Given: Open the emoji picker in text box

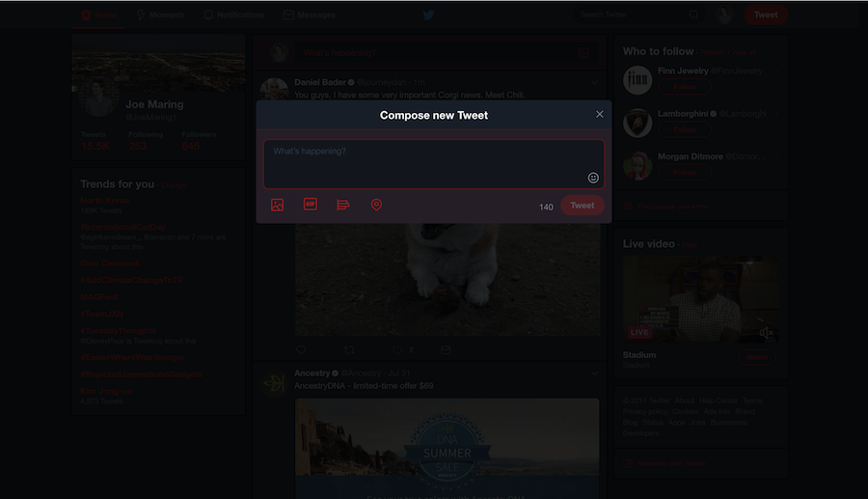Looking at the screenshot, I should click(593, 178).
